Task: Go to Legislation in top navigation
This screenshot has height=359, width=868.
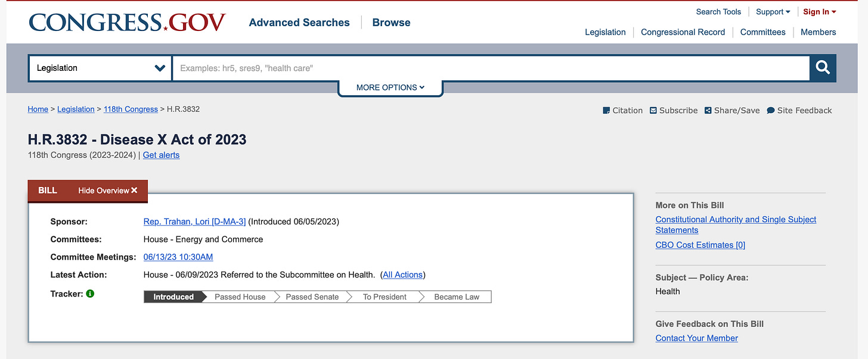Action: click(605, 32)
